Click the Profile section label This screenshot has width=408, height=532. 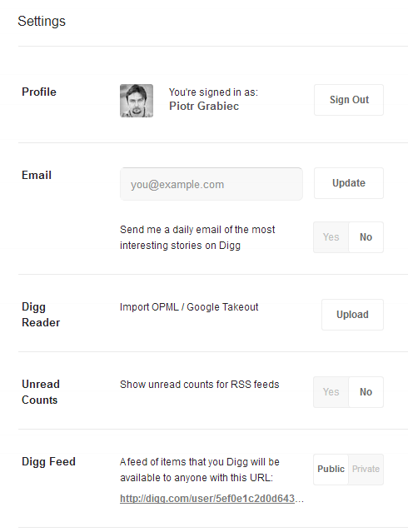tap(39, 92)
